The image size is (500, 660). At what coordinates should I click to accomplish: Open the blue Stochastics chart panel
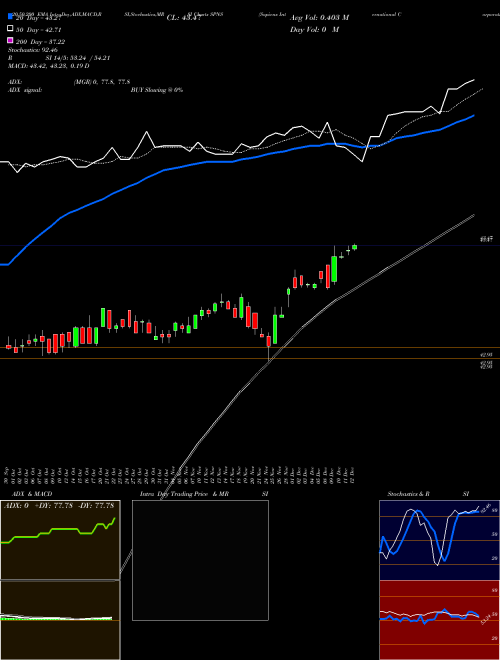[439, 540]
